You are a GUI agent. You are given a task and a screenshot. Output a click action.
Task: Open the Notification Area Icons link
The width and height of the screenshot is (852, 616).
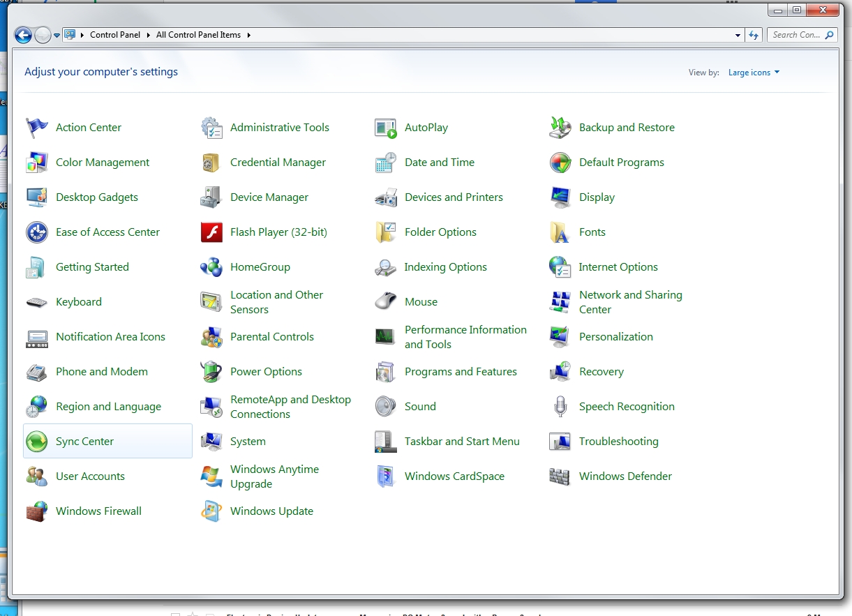[110, 337]
